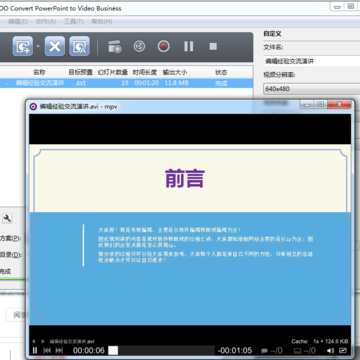Click the add presentation file button
Image resolution: width=360 pixels, height=360 pixels.
(23, 46)
